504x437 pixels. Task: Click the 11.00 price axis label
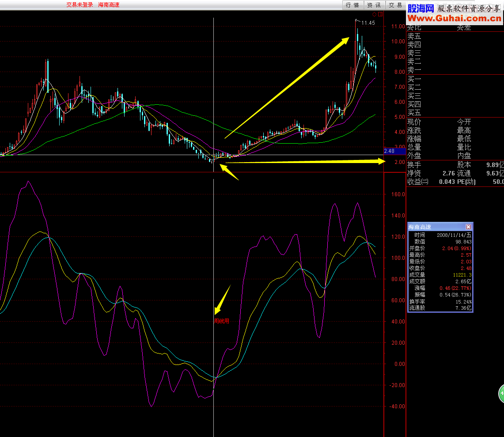point(398,27)
